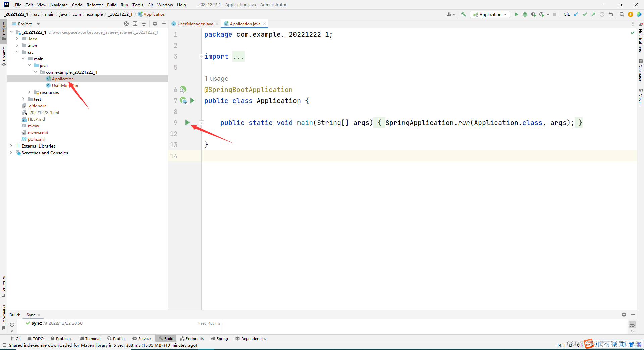Click the '1 usage' hint above the class
Image resolution: width=644 pixels, height=350 pixels.
coord(216,79)
